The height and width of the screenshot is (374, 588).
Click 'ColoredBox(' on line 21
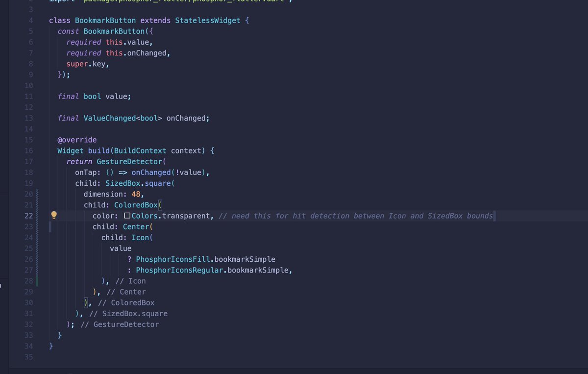tap(138, 205)
